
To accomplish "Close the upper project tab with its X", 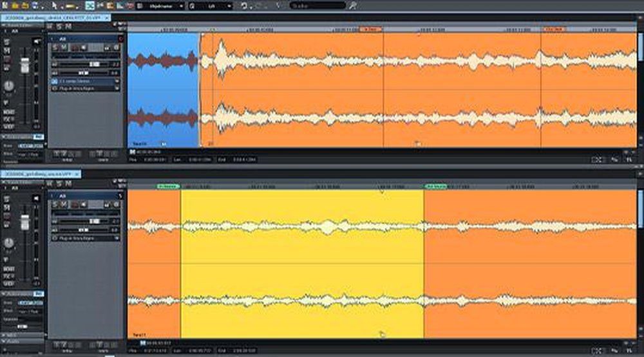I will (x=107, y=18).
